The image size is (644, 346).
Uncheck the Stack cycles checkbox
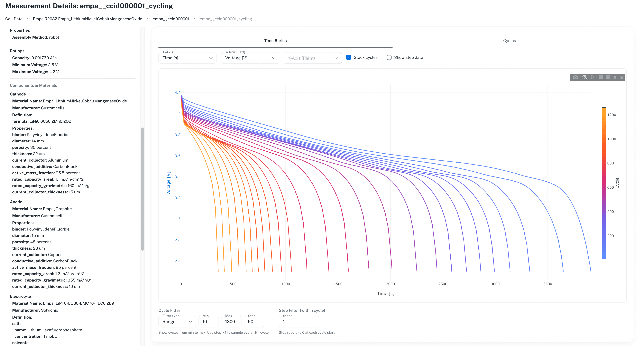349,57
